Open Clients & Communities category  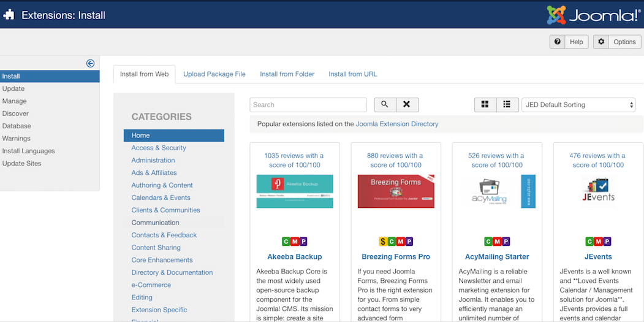pyautogui.click(x=166, y=210)
